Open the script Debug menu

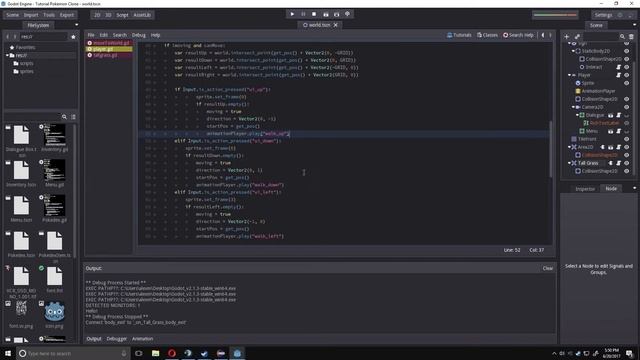139,35
